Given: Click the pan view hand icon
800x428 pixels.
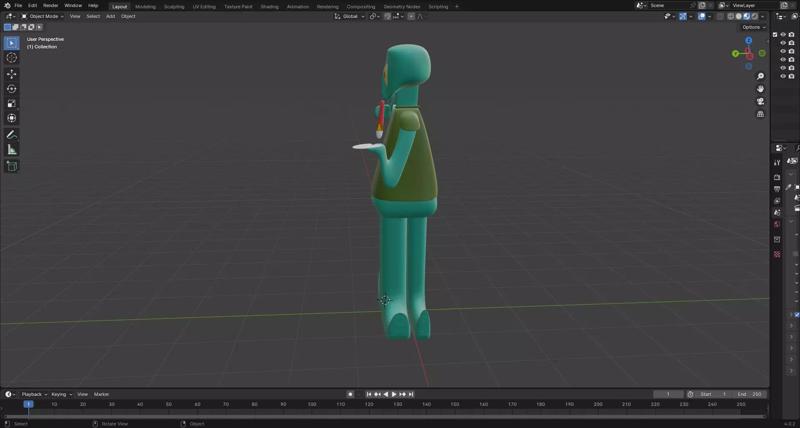Looking at the screenshot, I should 760,89.
